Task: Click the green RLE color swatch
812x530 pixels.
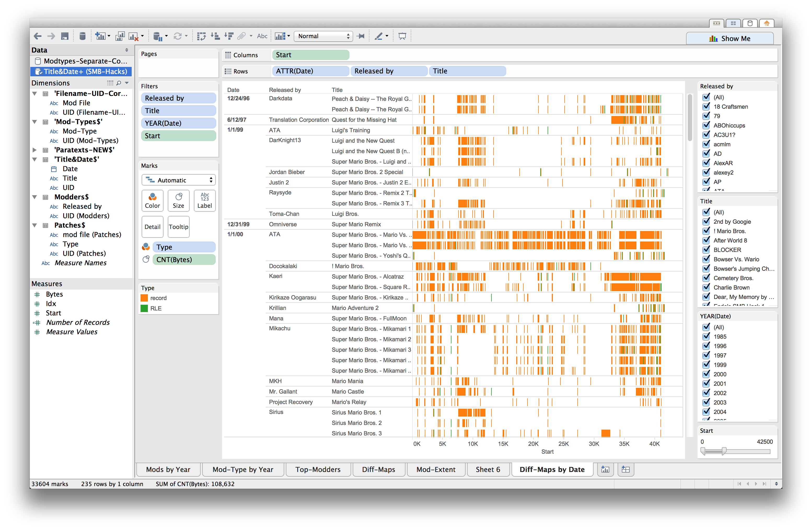Action: click(x=144, y=308)
